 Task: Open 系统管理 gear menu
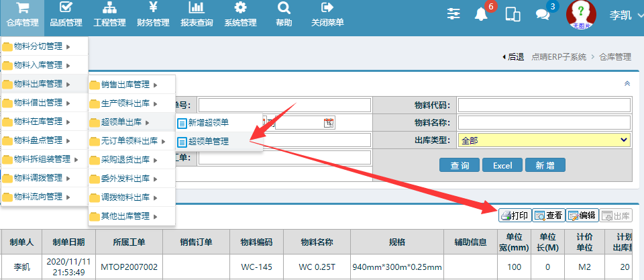click(240, 15)
